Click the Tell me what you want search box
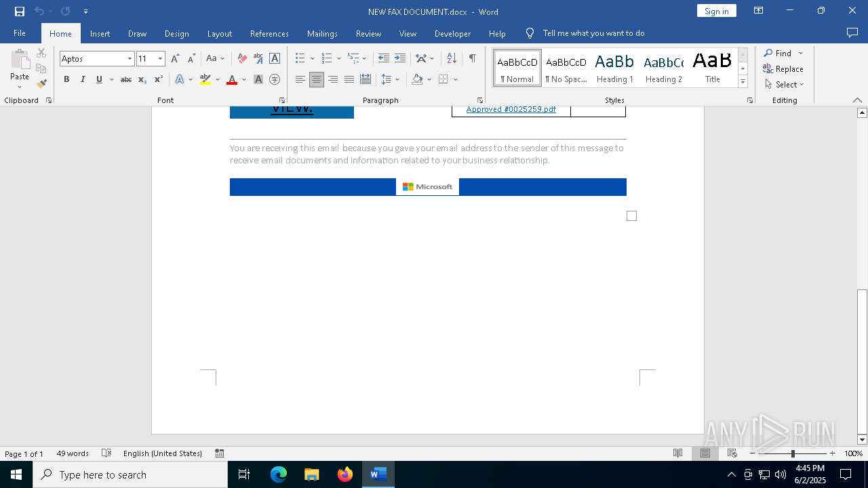 [x=593, y=33]
